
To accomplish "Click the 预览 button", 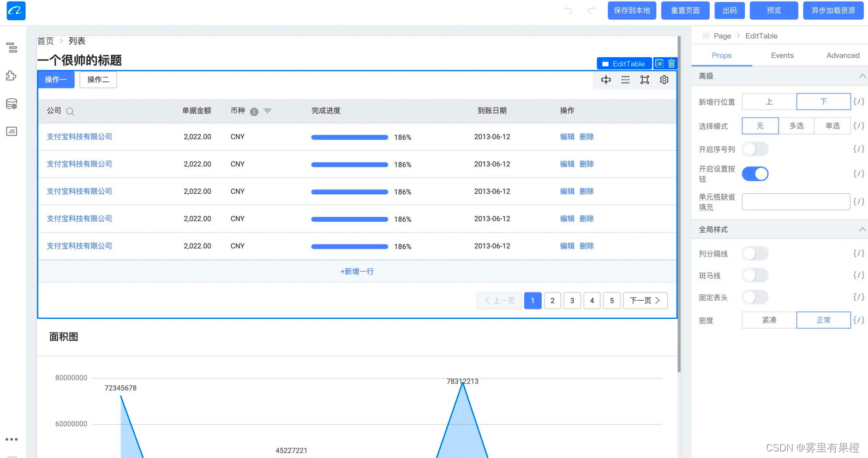I will pyautogui.click(x=774, y=10).
